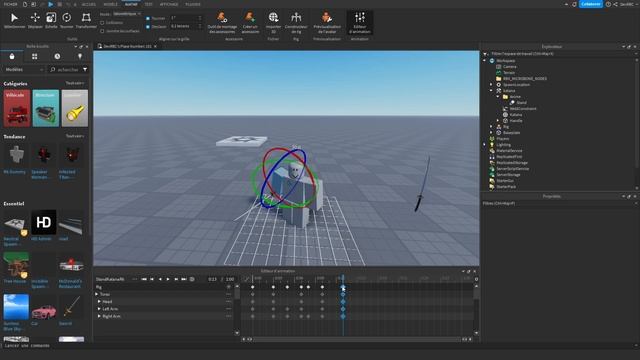Image resolution: width=640 pixels, height=360 pixels.
Task: Toggle animation loop button
Action: tap(192, 279)
